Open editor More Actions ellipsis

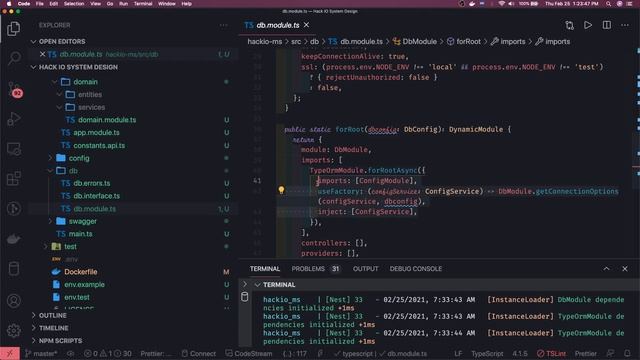(x=625, y=25)
